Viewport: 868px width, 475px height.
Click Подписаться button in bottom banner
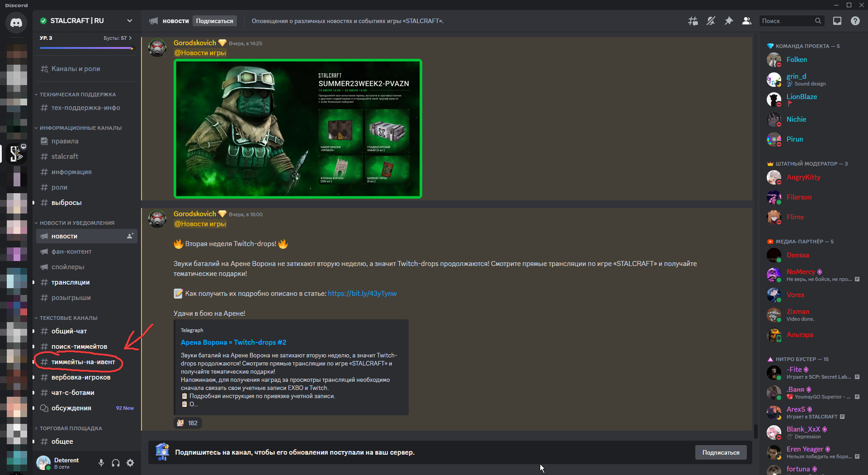click(721, 452)
